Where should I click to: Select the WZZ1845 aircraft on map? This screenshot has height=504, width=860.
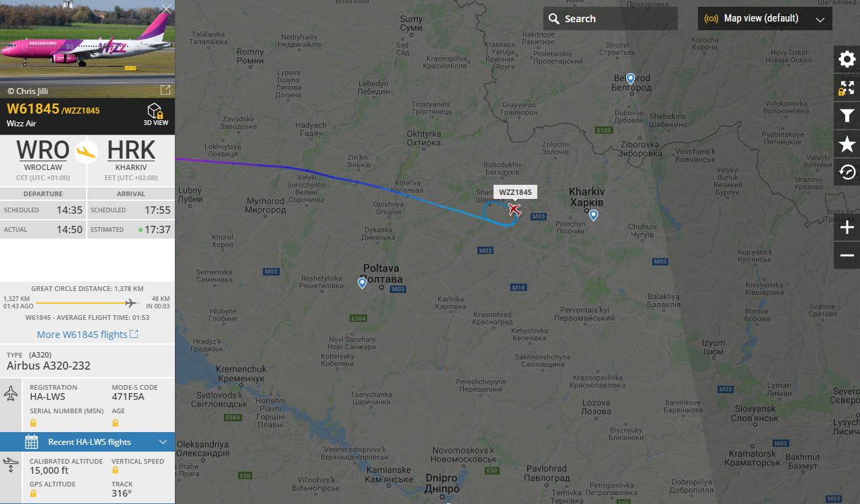coord(514,210)
